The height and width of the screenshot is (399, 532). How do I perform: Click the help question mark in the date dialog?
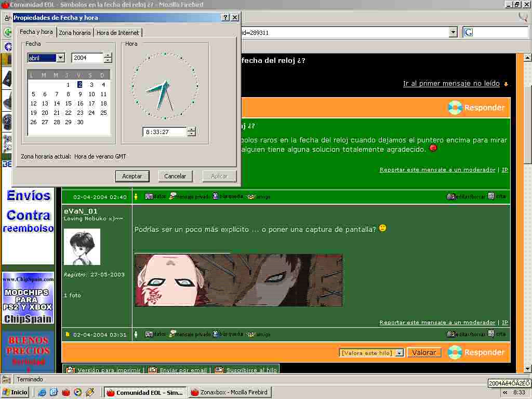point(225,17)
